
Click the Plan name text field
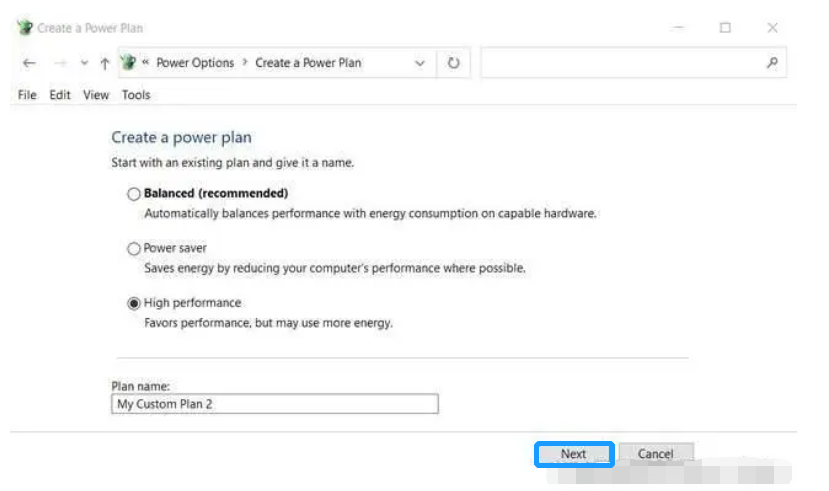point(275,404)
